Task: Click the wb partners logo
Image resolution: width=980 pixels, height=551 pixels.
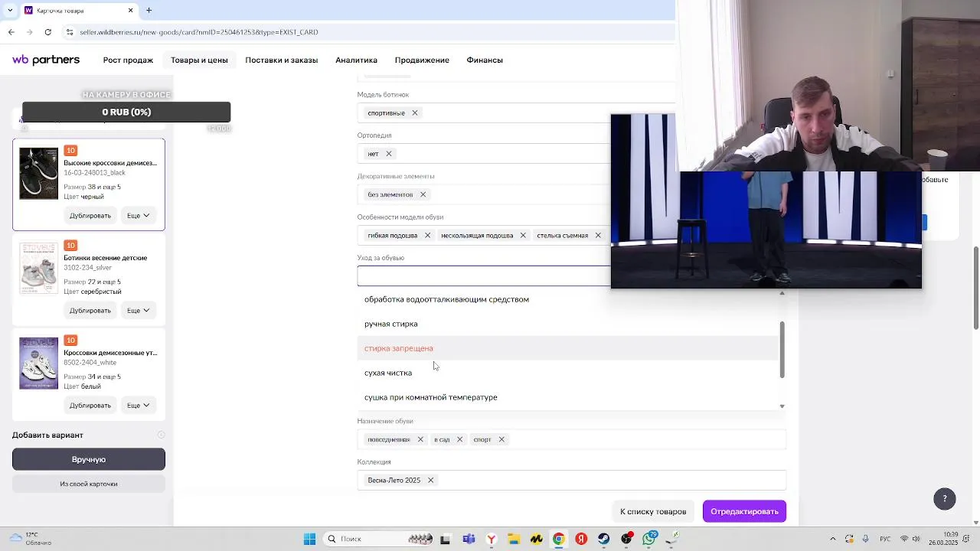Action: pyautogui.click(x=46, y=60)
